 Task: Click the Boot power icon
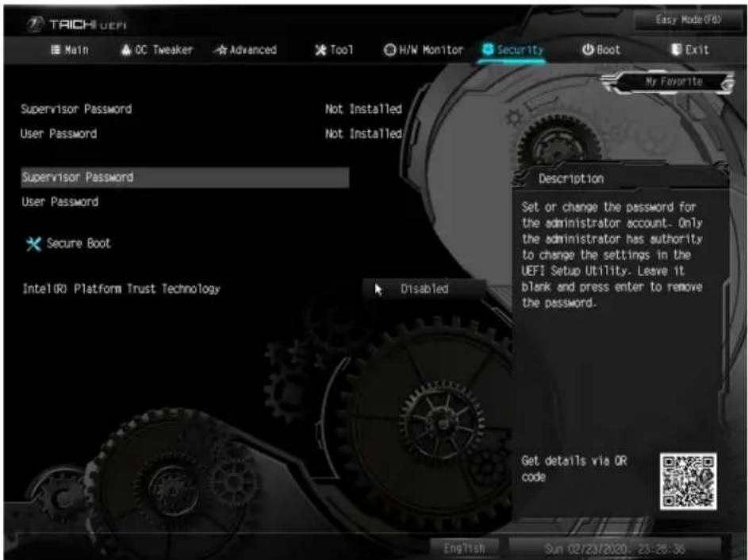[588, 50]
